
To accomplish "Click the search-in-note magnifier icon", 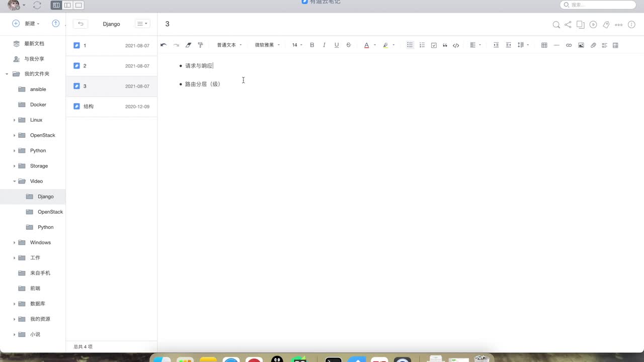I will point(556,25).
